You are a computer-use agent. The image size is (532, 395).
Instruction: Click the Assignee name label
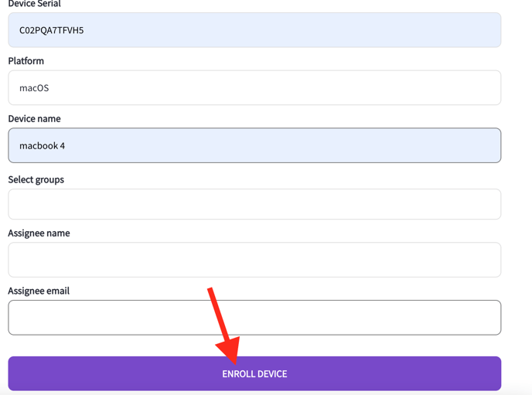[39, 233]
